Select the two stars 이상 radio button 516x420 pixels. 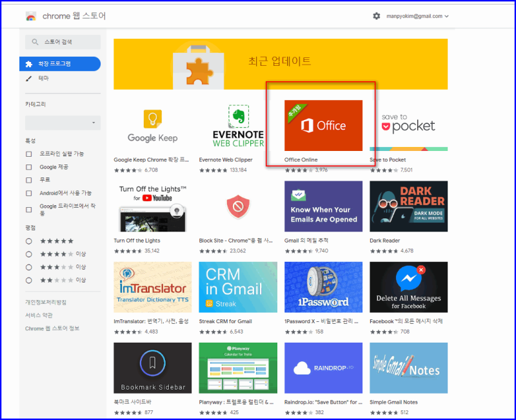(x=29, y=281)
